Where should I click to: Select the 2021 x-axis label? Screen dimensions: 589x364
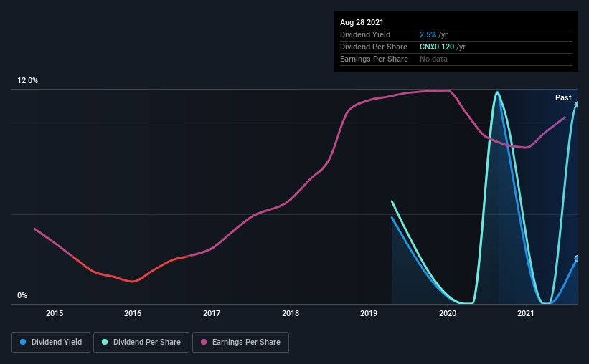point(526,313)
